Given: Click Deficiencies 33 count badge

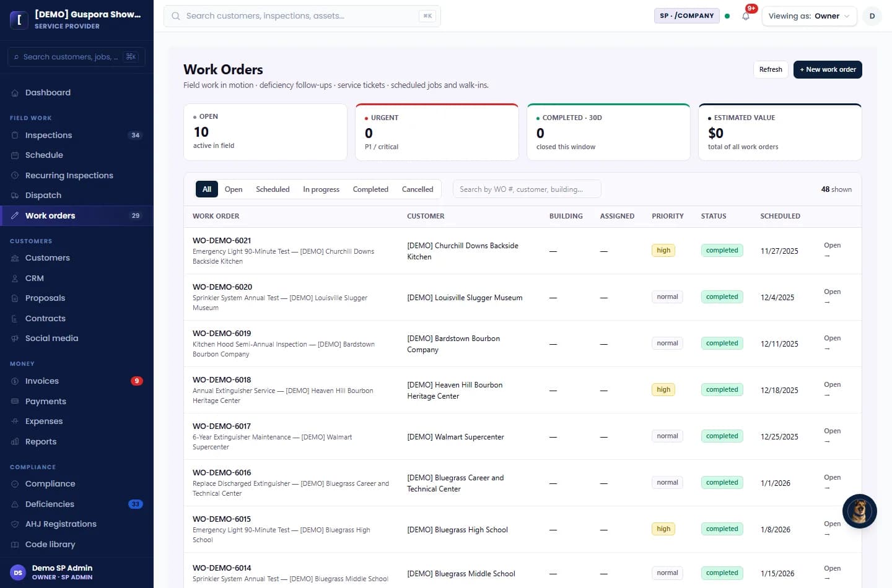Looking at the screenshot, I should (136, 504).
